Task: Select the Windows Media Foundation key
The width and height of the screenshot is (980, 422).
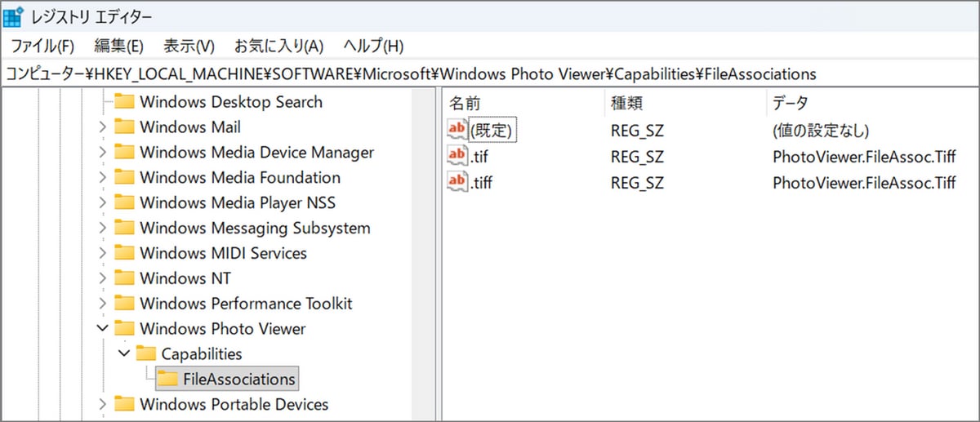Action: [x=239, y=178]
